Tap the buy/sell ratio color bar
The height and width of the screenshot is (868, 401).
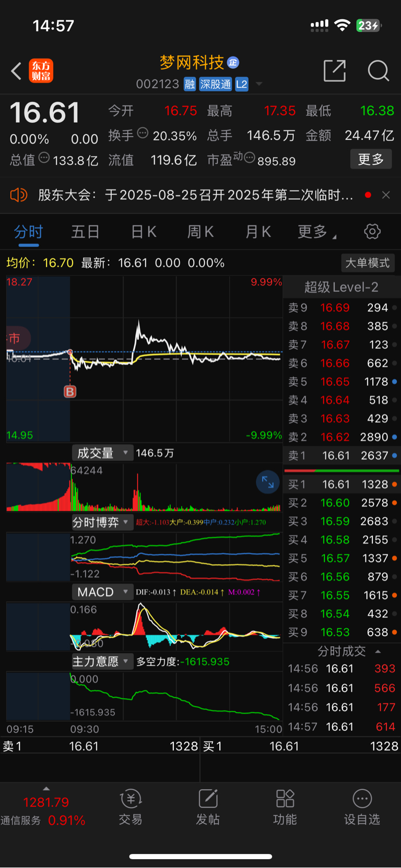[342, 471]
